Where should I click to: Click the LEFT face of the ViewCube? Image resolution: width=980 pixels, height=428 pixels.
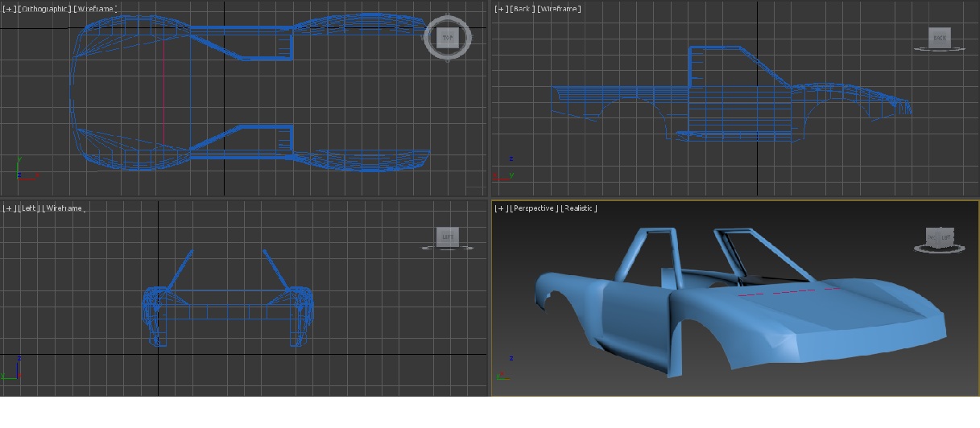coord(448,237)
